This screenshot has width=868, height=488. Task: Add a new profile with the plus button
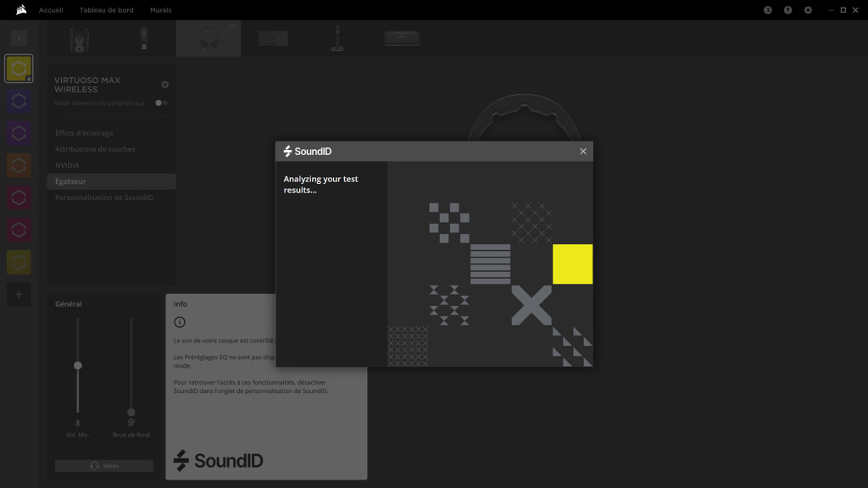tap(19, 294)
